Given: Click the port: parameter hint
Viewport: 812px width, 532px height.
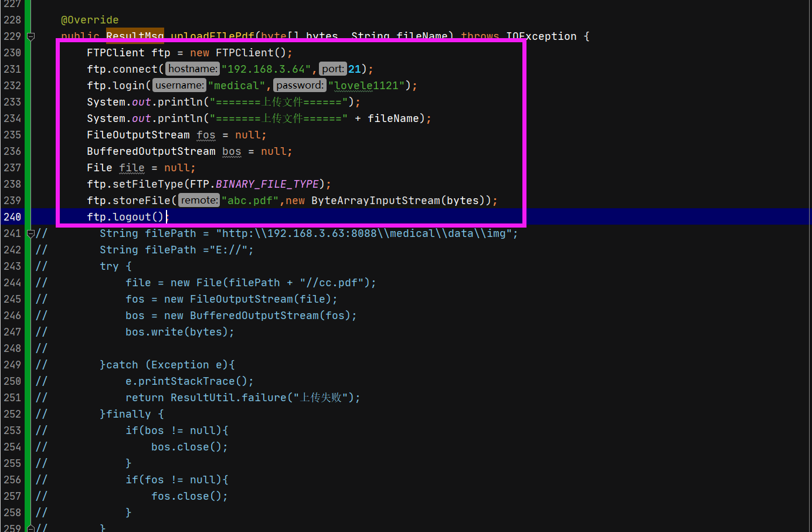Looking at the screenshot, I should pyautogui.click(x=332, y=69).
